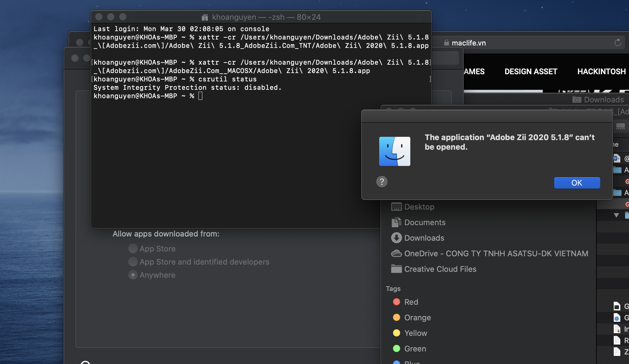Click the Tags header in the Finder sidebar

(x=393, y=289)
